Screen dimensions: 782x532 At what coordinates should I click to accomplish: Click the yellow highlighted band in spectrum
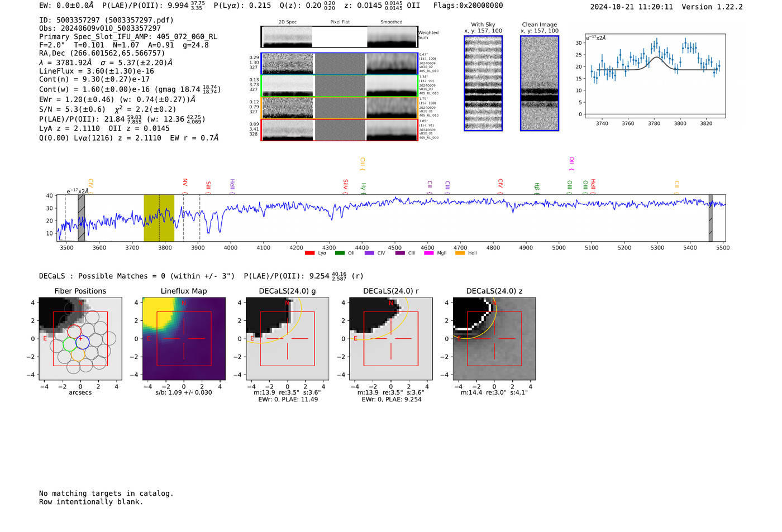pyautogui.click(x=159, y=218)
